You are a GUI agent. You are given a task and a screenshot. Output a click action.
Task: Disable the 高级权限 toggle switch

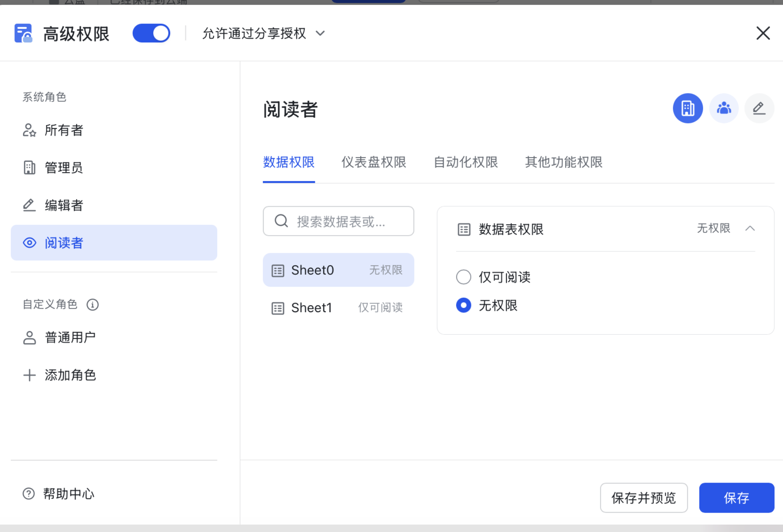click(x=151, y=33)
